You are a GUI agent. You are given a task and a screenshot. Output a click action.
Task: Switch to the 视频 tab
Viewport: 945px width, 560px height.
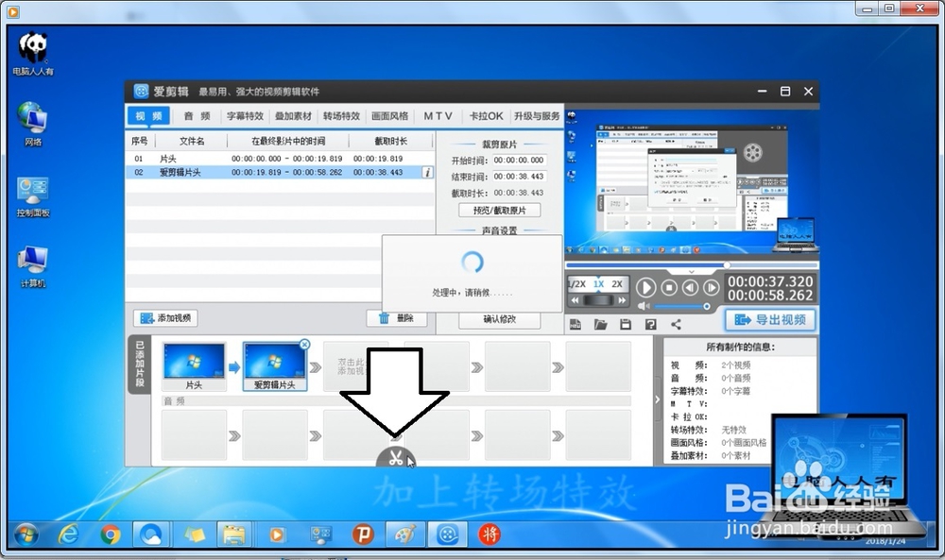pos(148,116)
